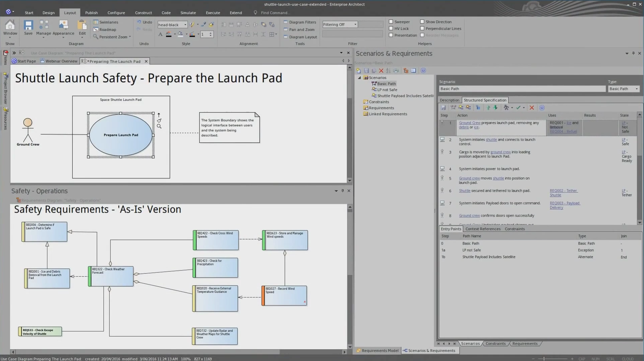Click the zoom slider in status bar
The image size is (644, 361).
pyautogui.click(x=544, y=359)
